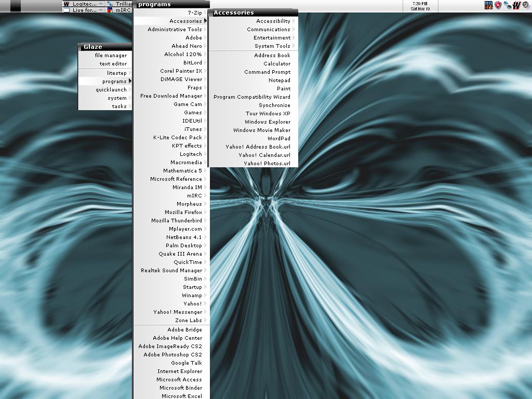Launch WordPad from Accessories
The height and width of the screenshot is (399, 532).
pyautogui.click(x=254, y=138)
